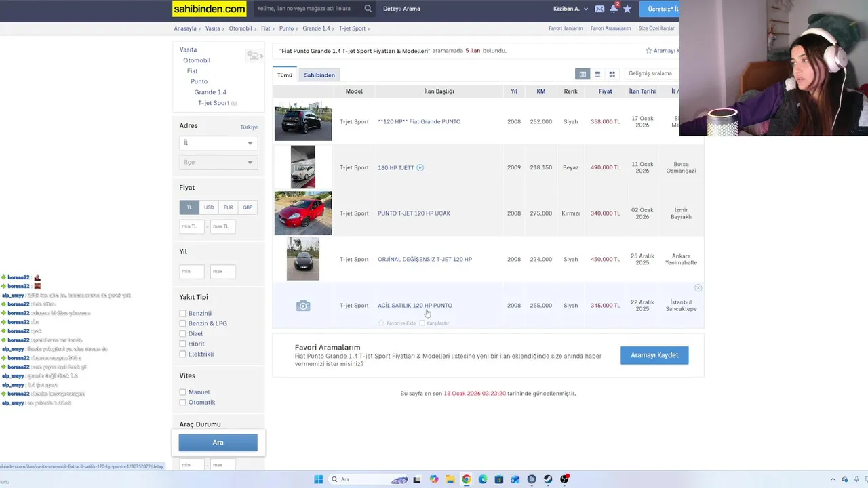Tick the Karşılaştır checkbox under ACİL SATILIK
The width and height of the screenshot is (868, 488).
(422, 323)
